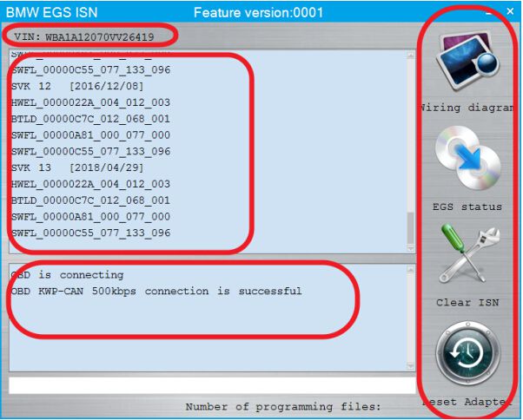Select the VIN: WBA1A12070VV26419 text

click(x=84, y=36)
